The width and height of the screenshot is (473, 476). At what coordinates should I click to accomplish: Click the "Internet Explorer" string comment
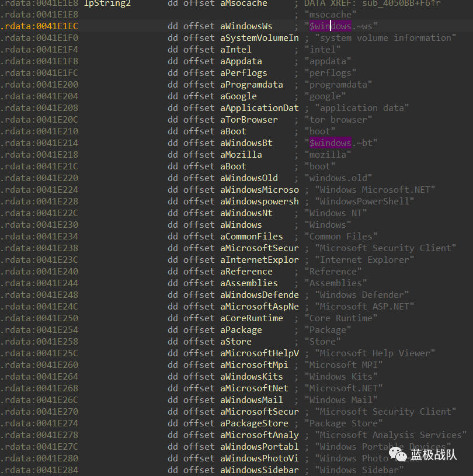[364, 260]
